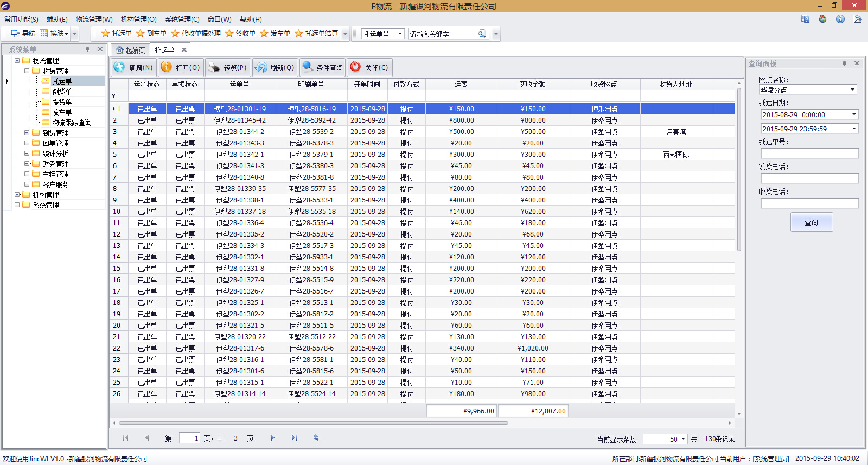Viewport: 868px width, 465px height.
Task: Open 条件查询 conditional search
Action: [323, 68]
